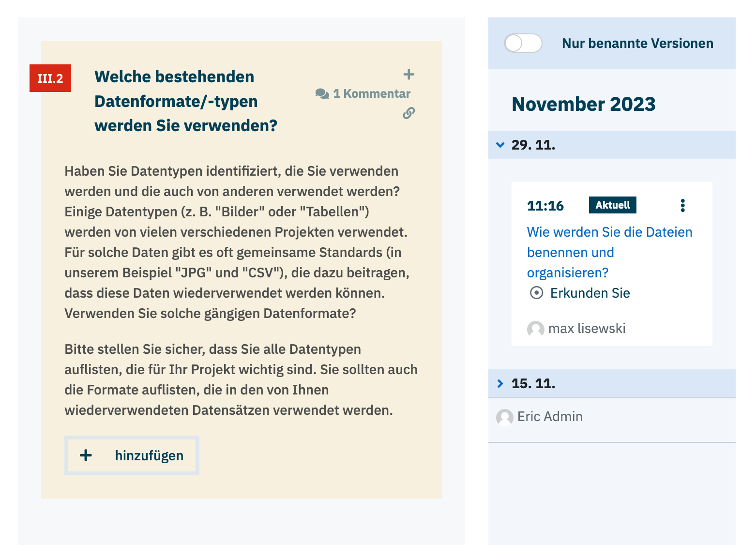Open comments via the speech bubble icon
The width and height of the screenshot is (756, 545).
click(322, 94)
